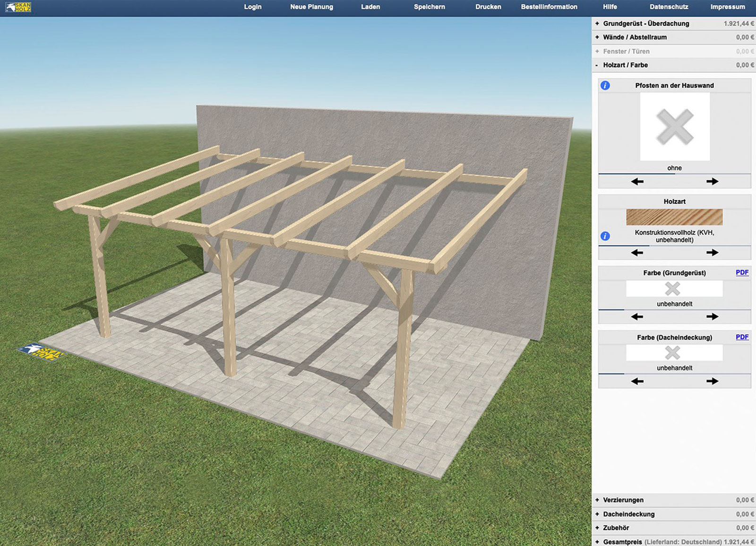This screenshot has width=756, height=546.
Task: Expand Grundgerüst - Überdachung section
Action: click(x=645, y=24)
